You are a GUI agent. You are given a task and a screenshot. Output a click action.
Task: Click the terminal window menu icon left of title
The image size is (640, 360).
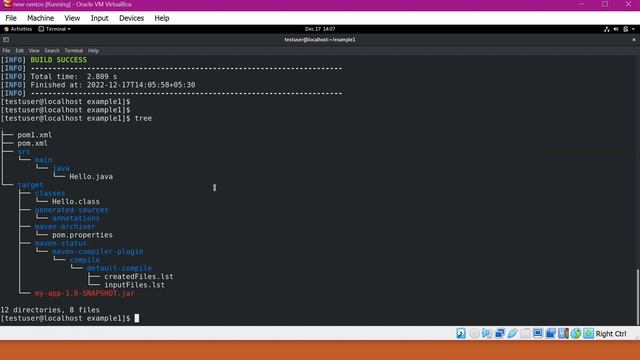click(6, 40)
